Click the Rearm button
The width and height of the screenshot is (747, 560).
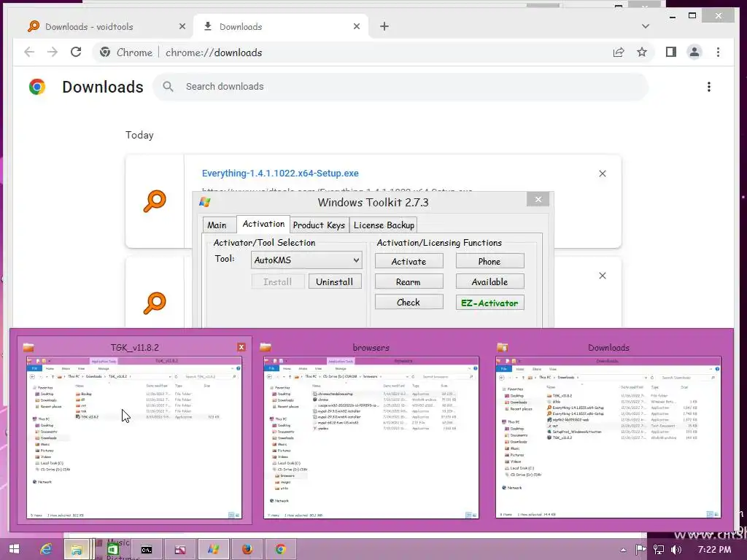tap(409, 282)
